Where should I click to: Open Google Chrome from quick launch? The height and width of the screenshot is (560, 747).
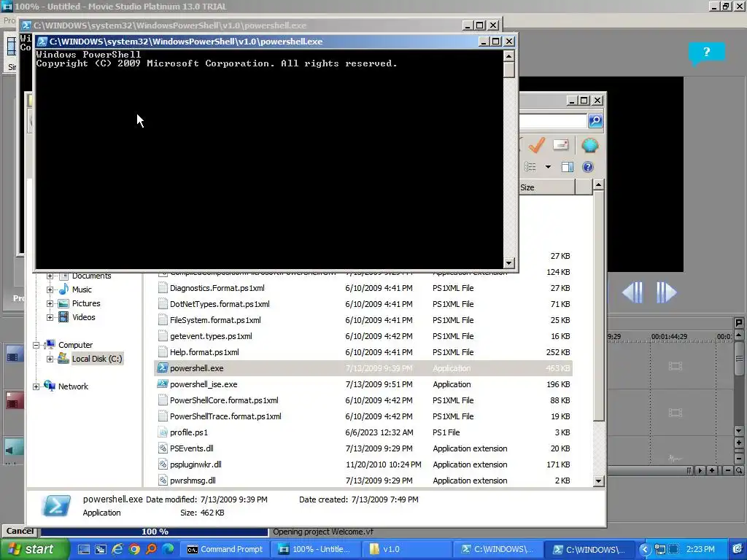pyautogui.click(x=134, y=549)
